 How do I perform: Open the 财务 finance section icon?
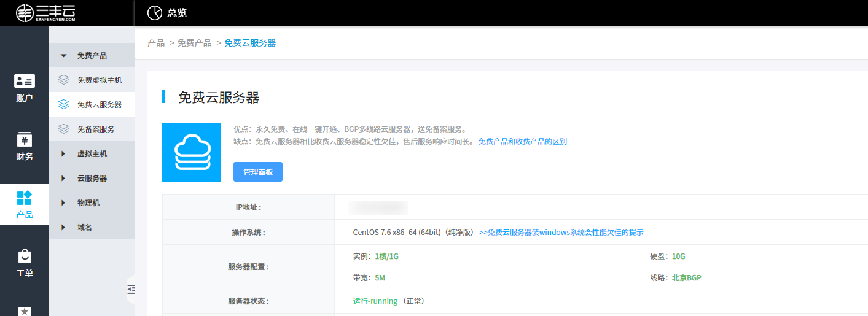pyautogui.click(x=25, y=139)
